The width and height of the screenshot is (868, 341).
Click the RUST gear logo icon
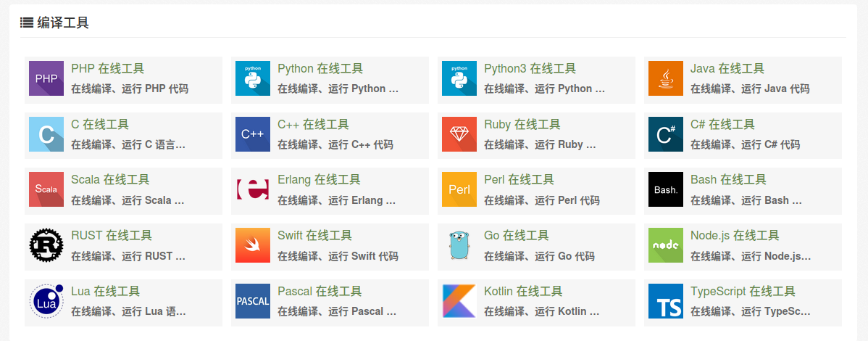point(46,245)
